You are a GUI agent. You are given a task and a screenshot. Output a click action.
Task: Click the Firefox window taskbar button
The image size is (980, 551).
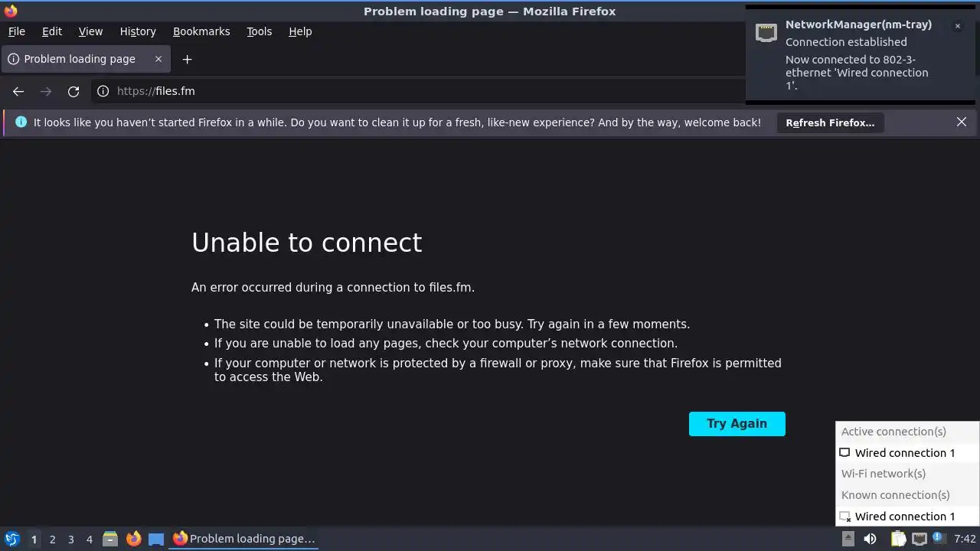click(x=243, y=539)
